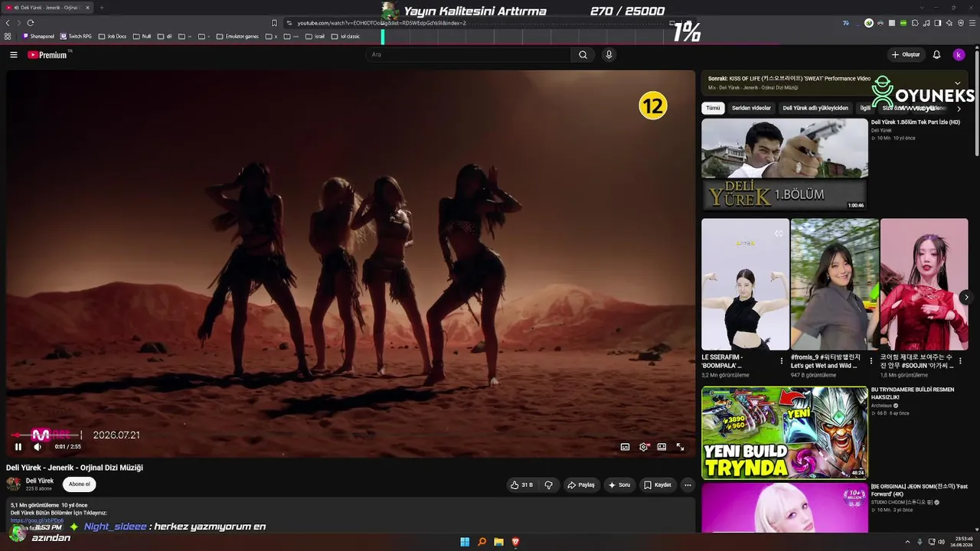
Task: Like the Deli Yürek video
Action: [522, 485]
